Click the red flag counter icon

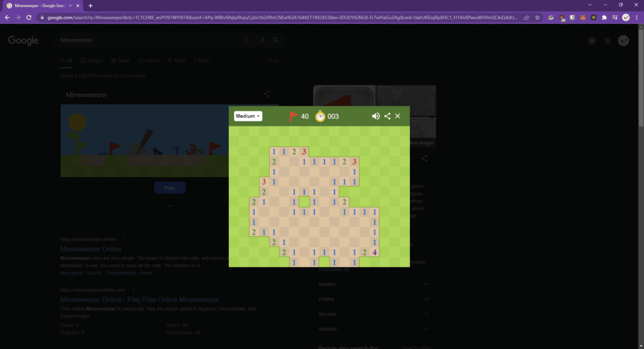tap(293, 116)
